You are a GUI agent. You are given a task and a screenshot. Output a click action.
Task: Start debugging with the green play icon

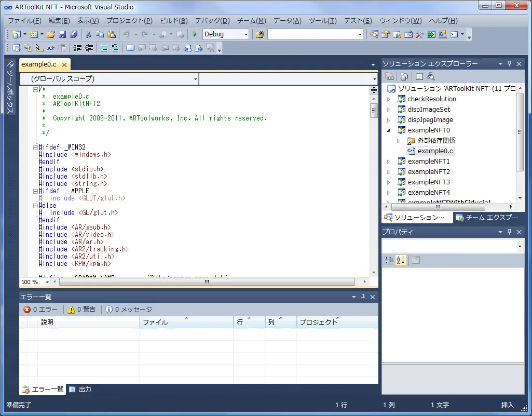(x=195, y=34)
